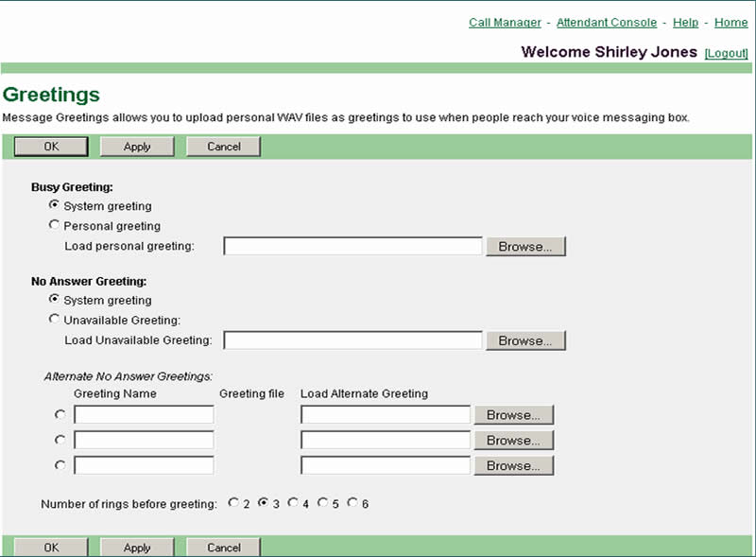Browse for a personal busy greeting file
The image size is (756, 557).
(525, 247)
